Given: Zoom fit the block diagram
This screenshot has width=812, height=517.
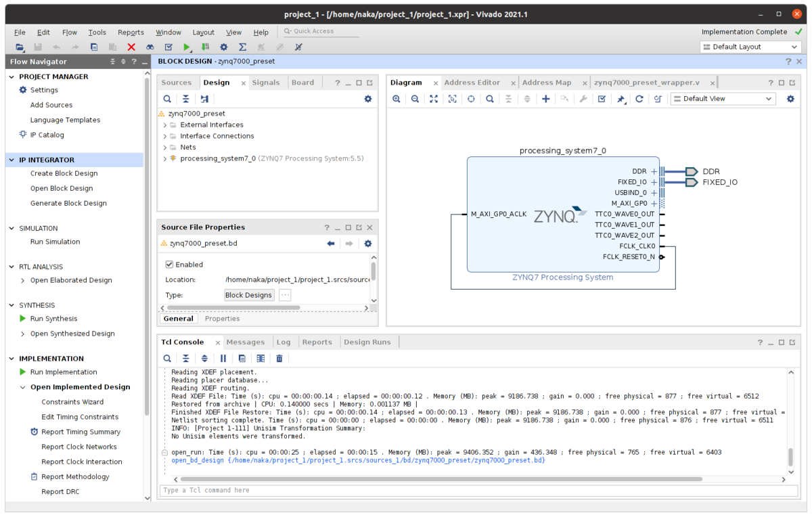Looking at the screenshot, I should (434, 99).
